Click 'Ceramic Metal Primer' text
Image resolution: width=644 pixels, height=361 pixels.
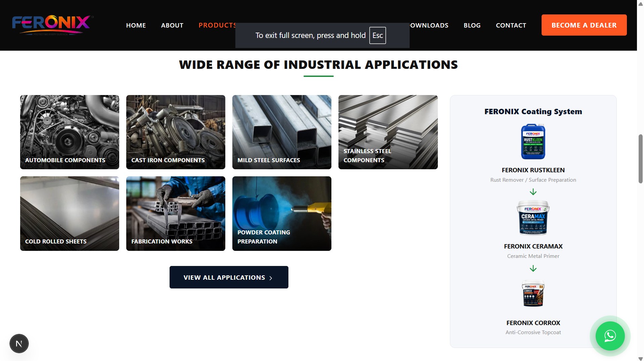coord(533,256)
